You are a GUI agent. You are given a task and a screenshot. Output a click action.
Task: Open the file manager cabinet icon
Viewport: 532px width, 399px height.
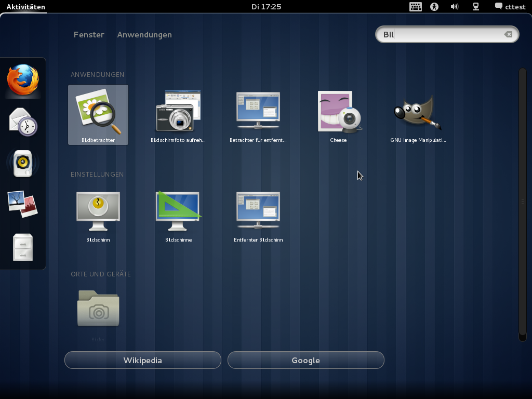click(23, 247)
